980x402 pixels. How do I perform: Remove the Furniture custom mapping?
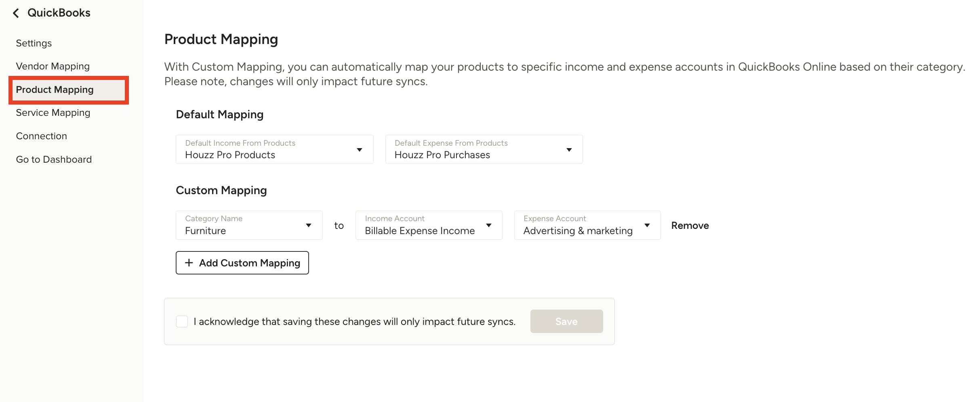[690, 225]
